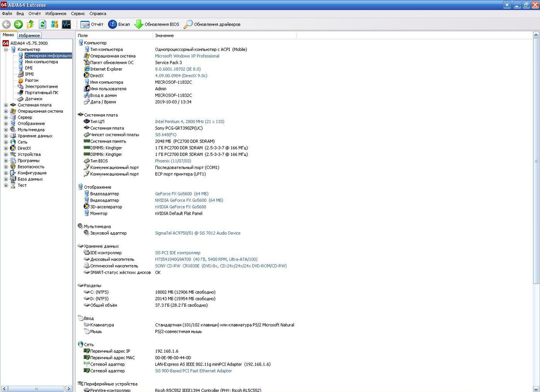
Task: Collapse the Компьютер tree node
Action: (x=6, y=49)
